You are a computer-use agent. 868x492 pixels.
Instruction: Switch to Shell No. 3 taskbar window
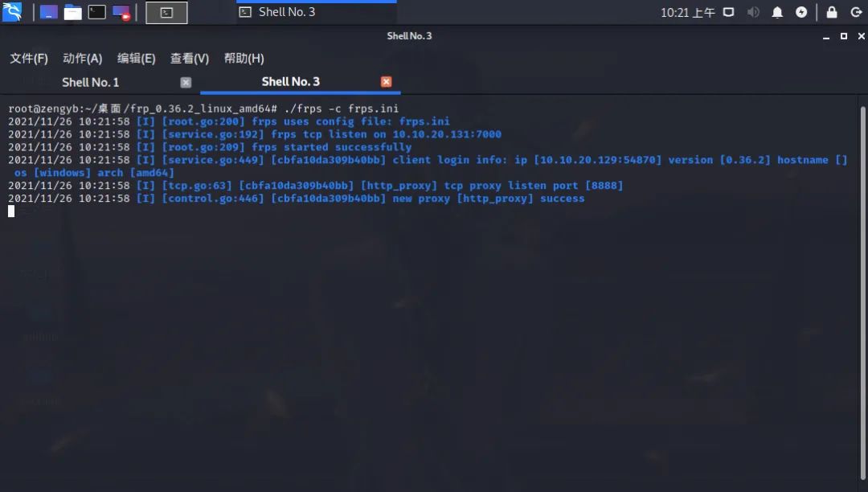[x=316, y=12]
